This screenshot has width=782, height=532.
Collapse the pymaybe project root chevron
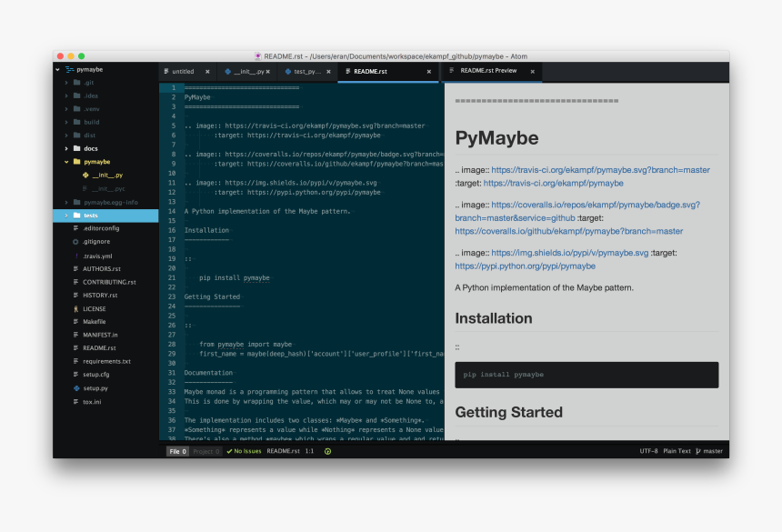tap(58, 70)
